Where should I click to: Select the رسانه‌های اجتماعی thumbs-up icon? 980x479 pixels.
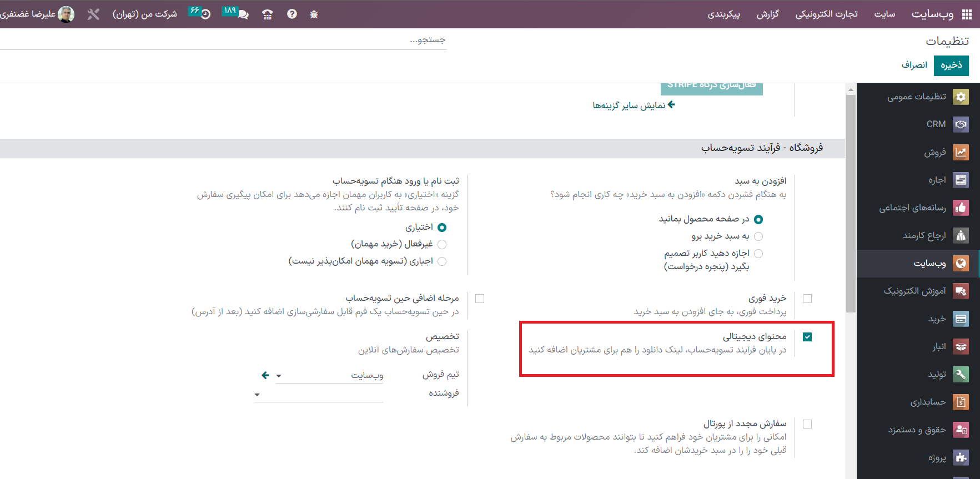(961, 208)
